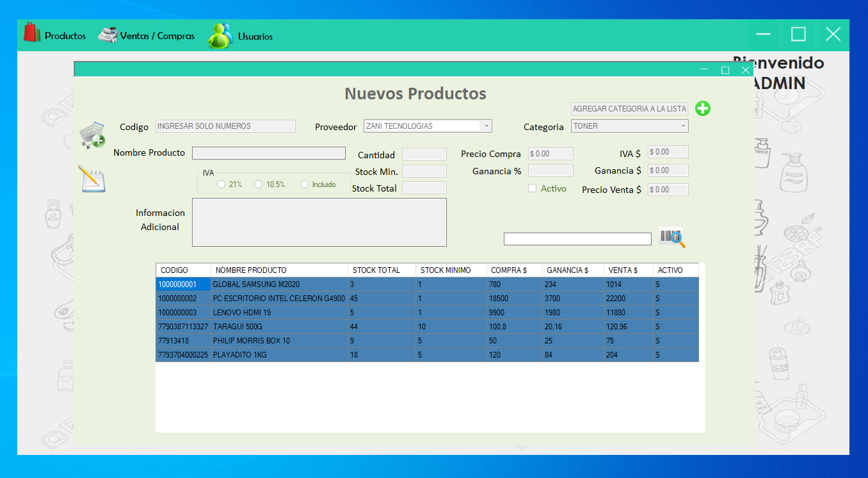Select PC ESCRITORIO INTEL CELERON G4900 cell
The image size is (868, 478).
tap(280, 299)
